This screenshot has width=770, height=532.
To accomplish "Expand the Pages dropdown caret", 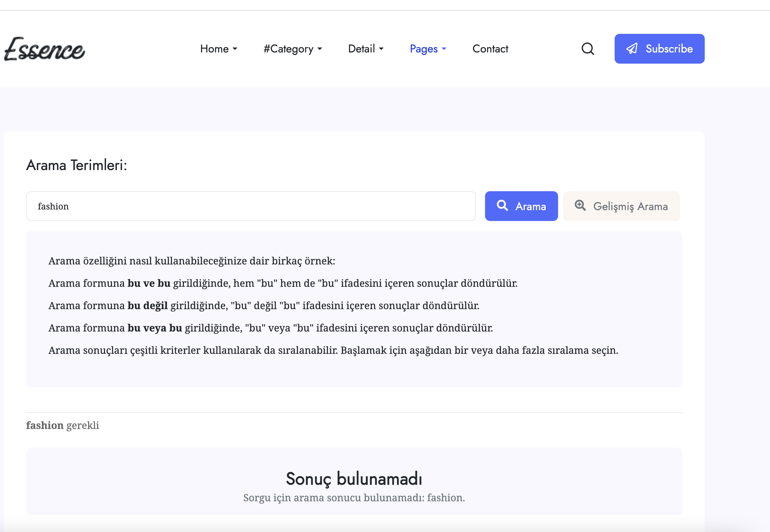I will coord(444,49).
